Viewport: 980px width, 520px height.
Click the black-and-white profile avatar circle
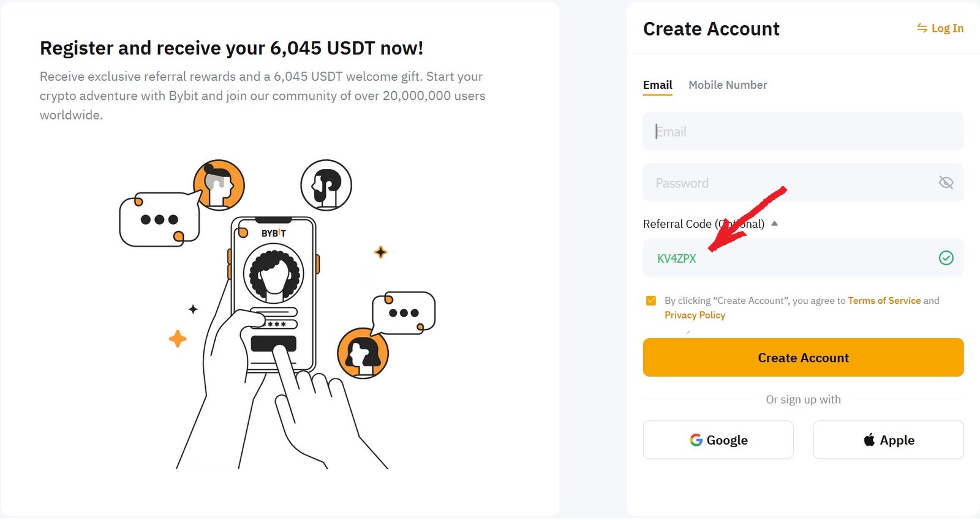tap(326, 185)
